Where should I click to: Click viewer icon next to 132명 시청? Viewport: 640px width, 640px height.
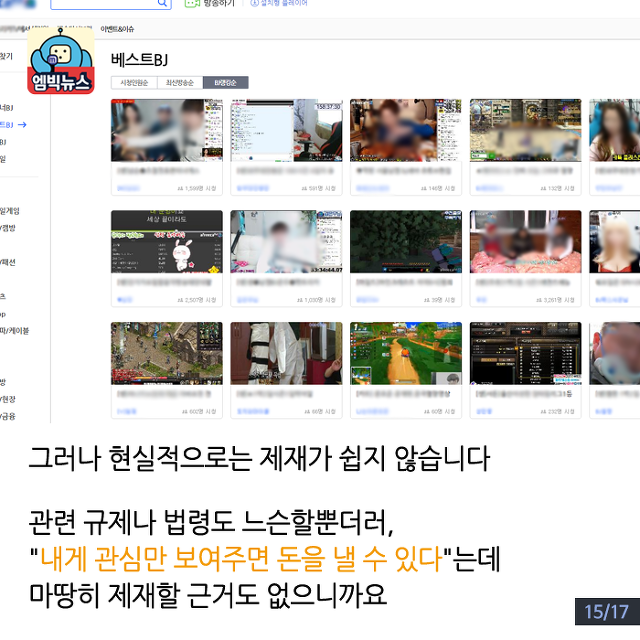[x=544, y=189]
